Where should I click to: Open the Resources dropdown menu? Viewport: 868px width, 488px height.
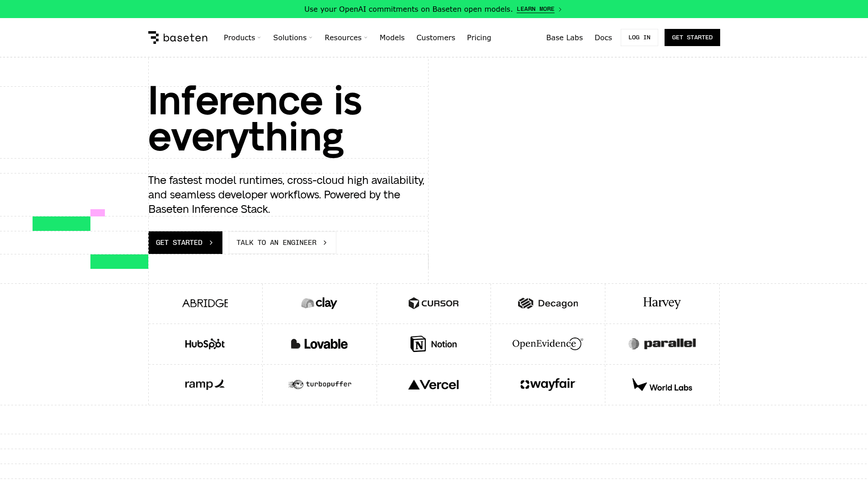pos(346,38)
